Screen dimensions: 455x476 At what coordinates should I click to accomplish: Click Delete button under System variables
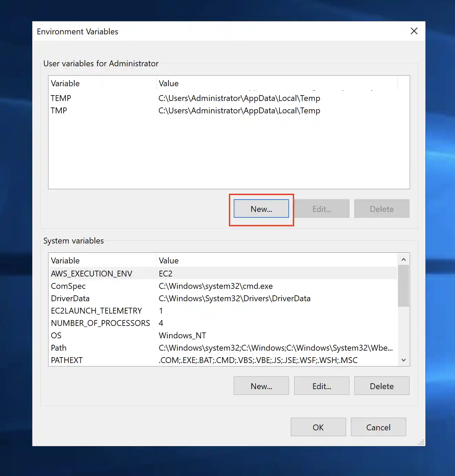click(x=382, y=386)
